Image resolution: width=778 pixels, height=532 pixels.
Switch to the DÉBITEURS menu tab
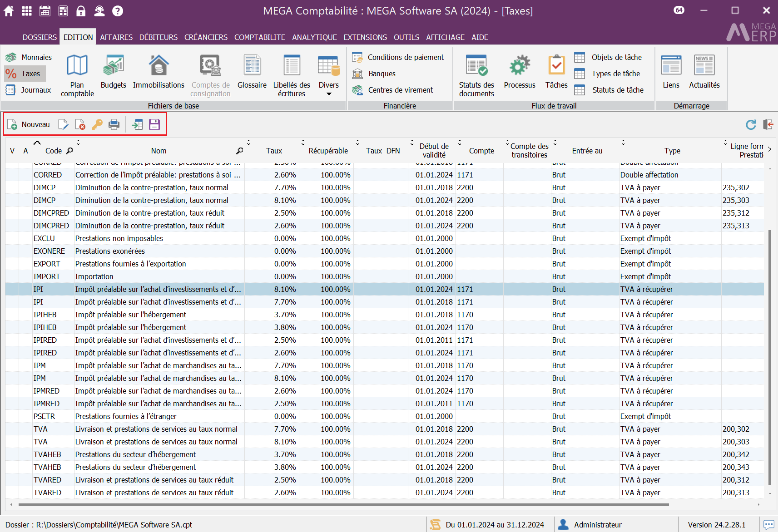158,37
